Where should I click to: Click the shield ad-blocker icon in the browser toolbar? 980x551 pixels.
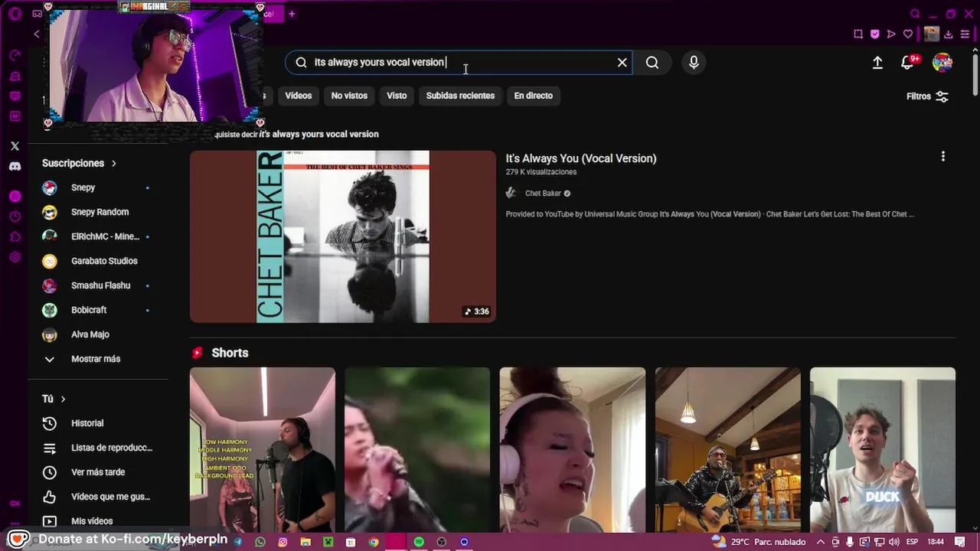coord(875,34)
